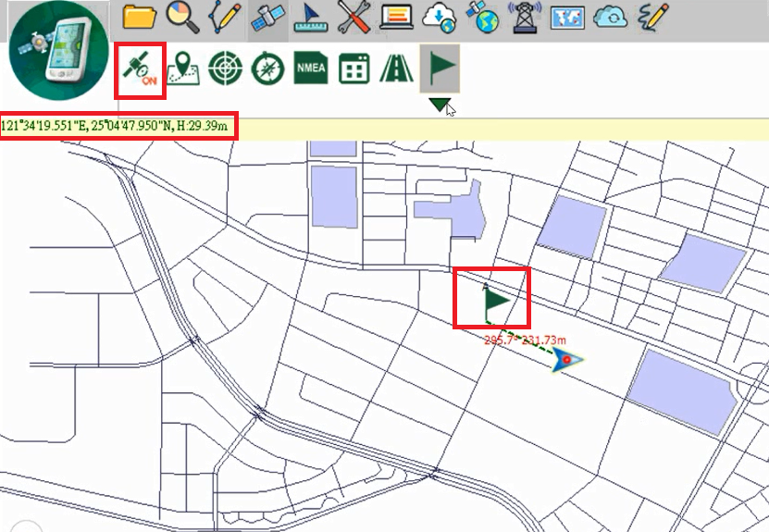
Task: Open the compass tool
Action: pyautogui.click(x=267, y=68)
